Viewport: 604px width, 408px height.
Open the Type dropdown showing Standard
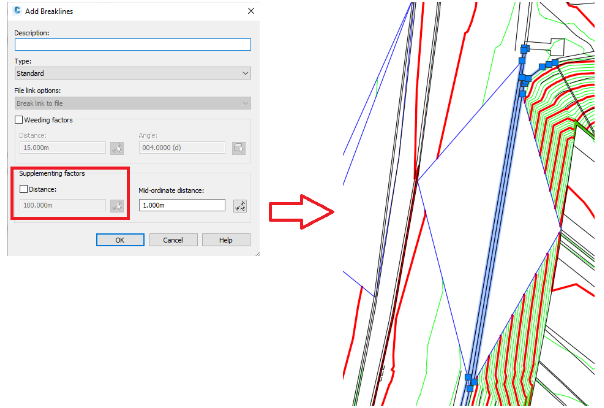point(133,73)
